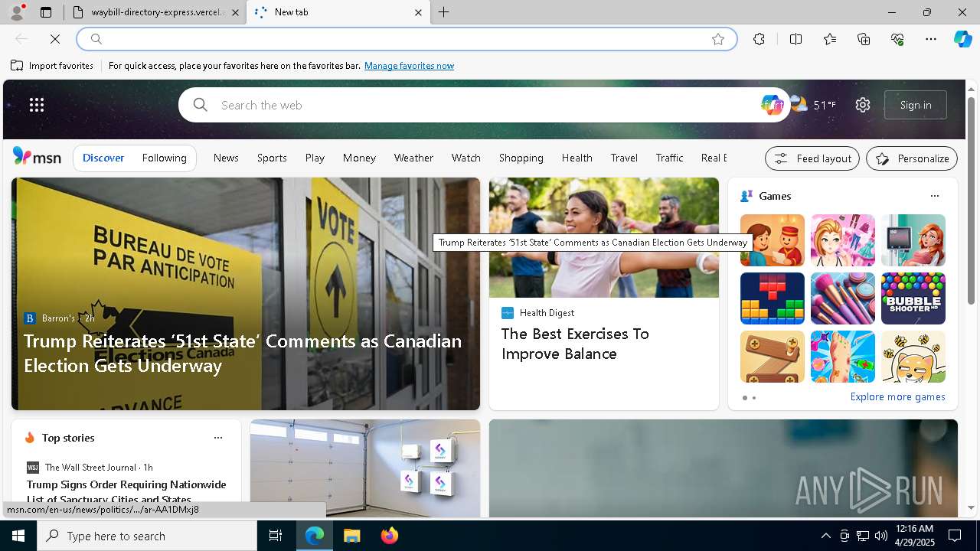Open a new browser tab

[x=443, y=12]
